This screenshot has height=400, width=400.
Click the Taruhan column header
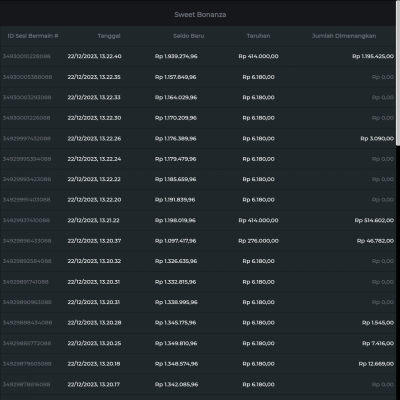pyautogui.click(x=258, y=36)
